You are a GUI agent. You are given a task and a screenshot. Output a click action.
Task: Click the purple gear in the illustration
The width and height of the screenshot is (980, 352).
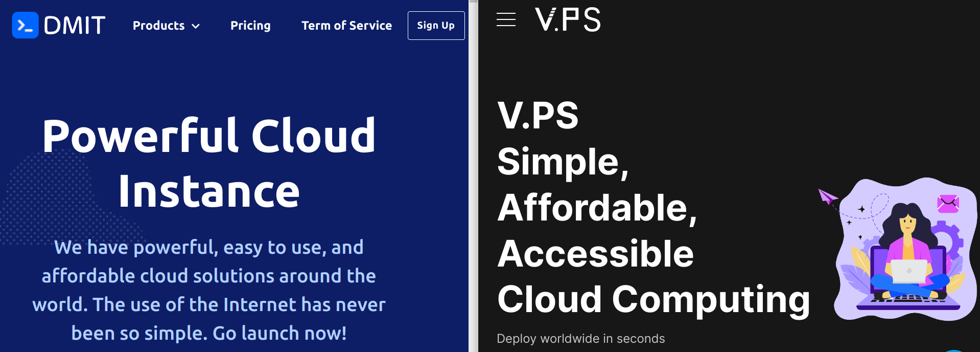click(947, 241)
